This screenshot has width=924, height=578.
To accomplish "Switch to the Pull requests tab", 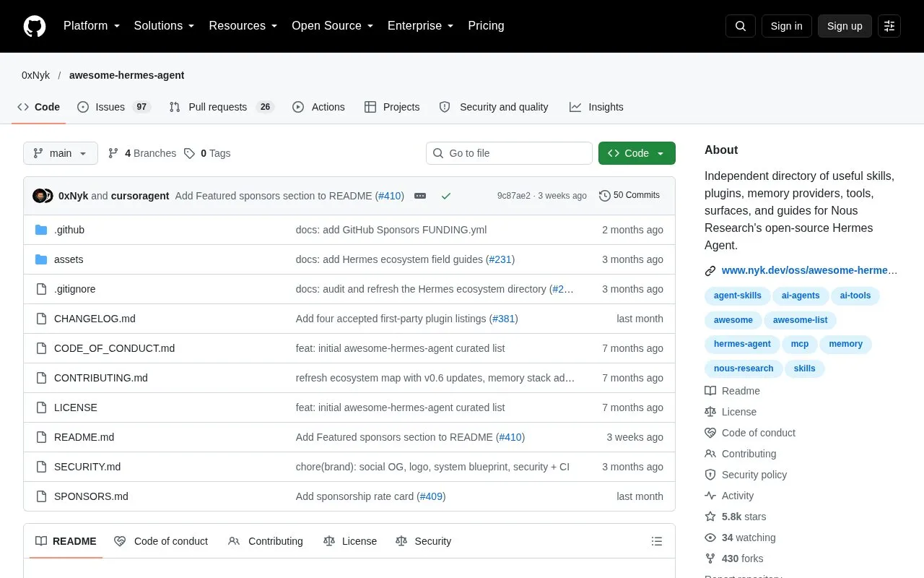I will click(x=222, y=107).
